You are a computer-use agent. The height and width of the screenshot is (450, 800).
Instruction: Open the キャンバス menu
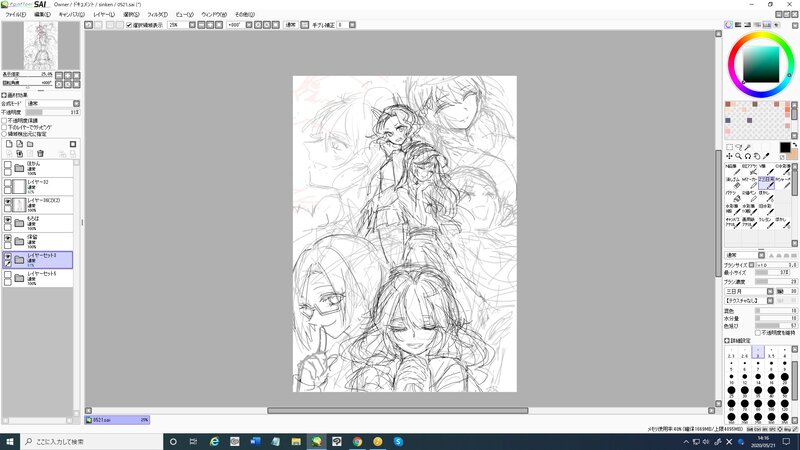tap(71, 14)
